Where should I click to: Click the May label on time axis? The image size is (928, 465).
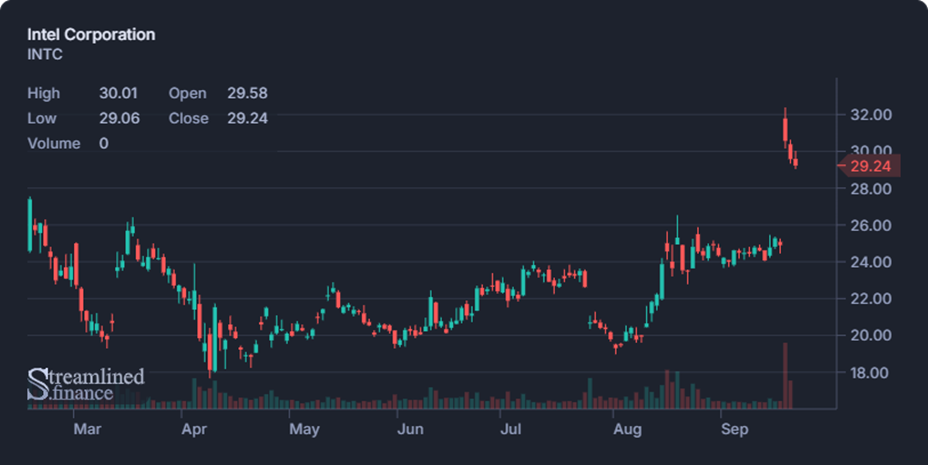[304, 429]
